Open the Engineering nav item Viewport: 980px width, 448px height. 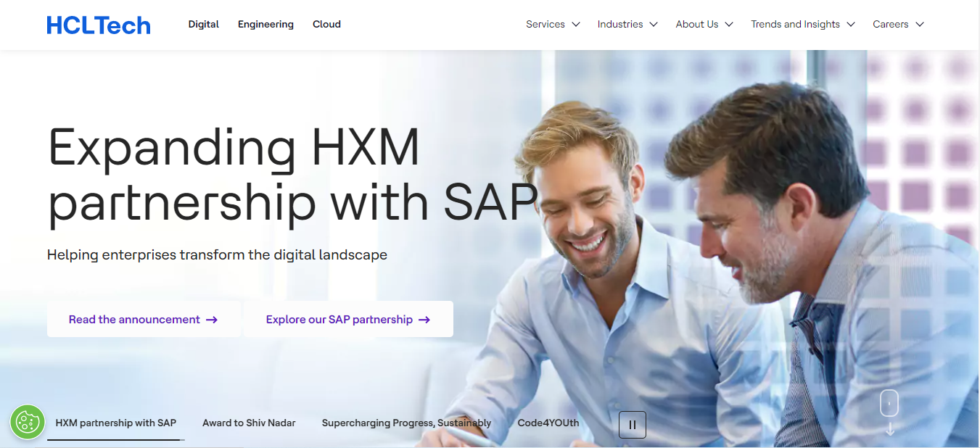click(265, 24)
